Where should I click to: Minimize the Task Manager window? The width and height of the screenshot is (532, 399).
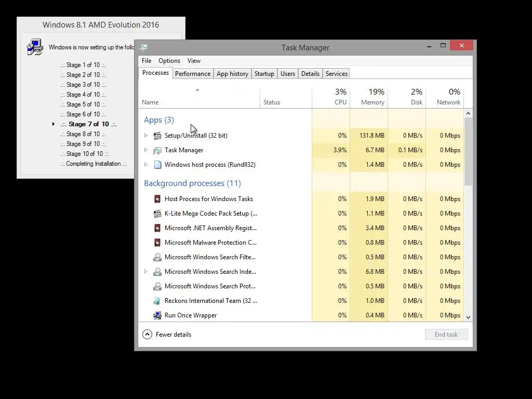(429, 46)
